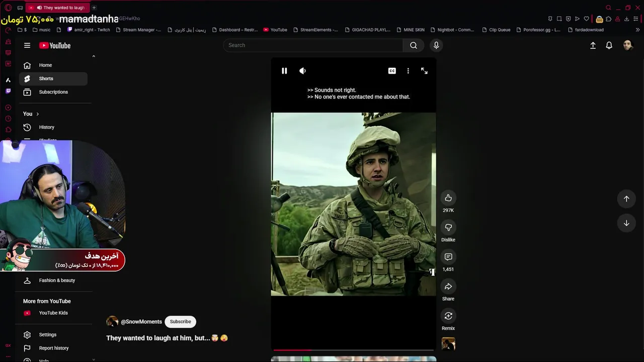644x362 pixels.
Task: Take a snapshot with the toolbar icon
Action: point(559,19)
